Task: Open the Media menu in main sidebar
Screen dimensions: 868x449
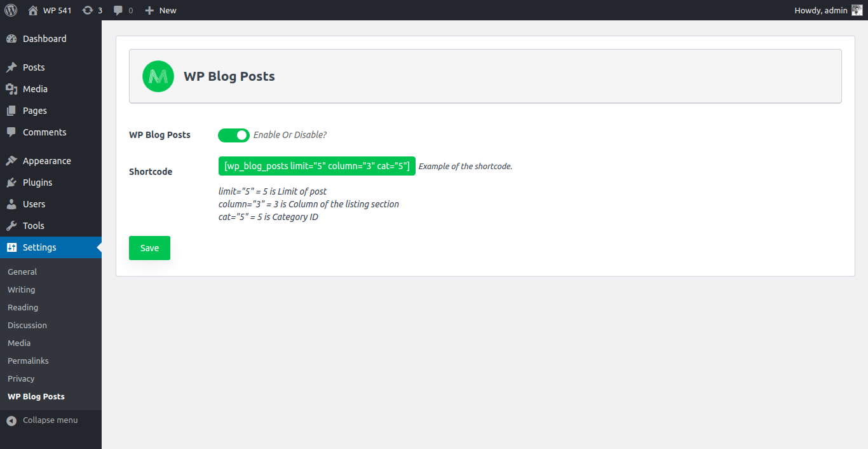Action: 35,89
